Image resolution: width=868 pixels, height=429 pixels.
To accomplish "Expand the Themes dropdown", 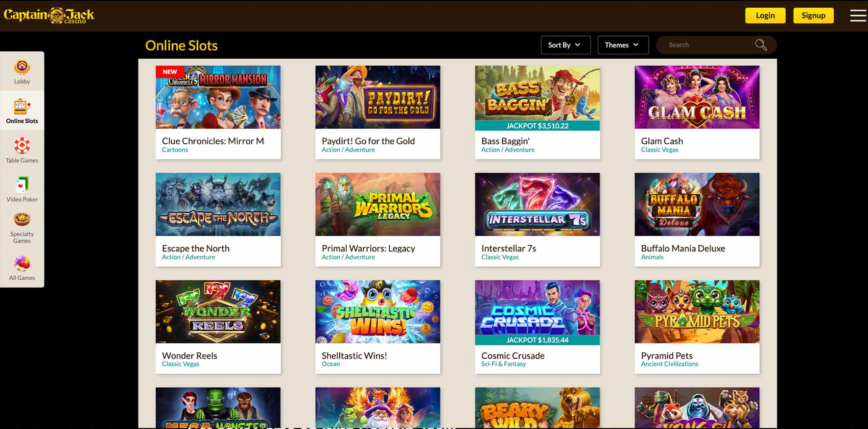I will coord(623,45).
